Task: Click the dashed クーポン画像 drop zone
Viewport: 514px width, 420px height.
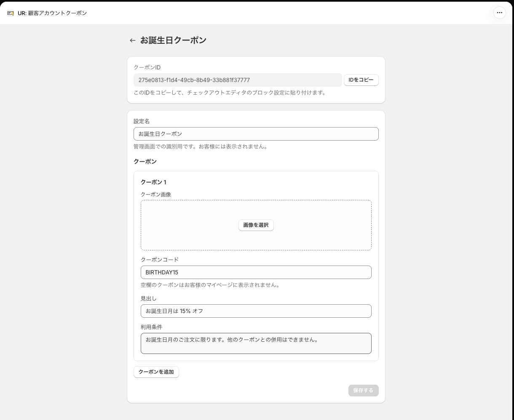Action: 256,225
